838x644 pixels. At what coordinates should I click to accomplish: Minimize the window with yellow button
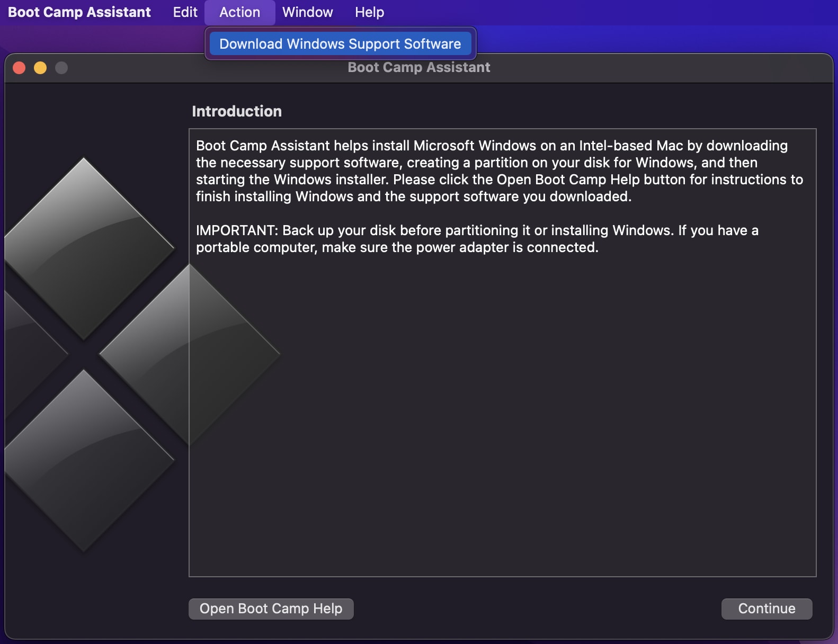40,68
